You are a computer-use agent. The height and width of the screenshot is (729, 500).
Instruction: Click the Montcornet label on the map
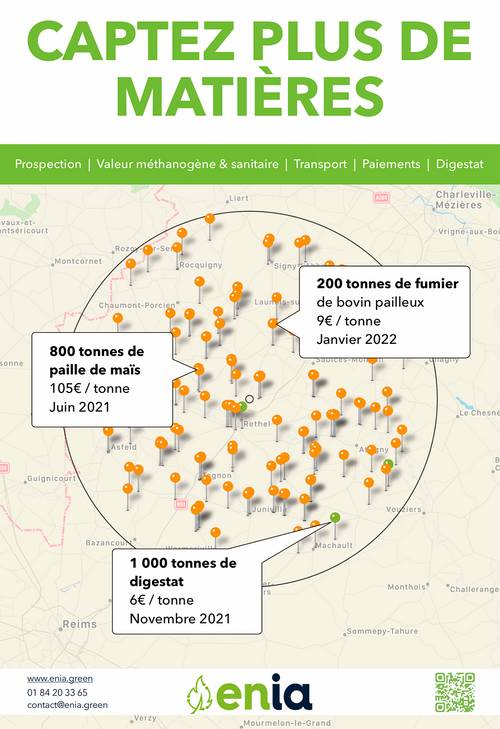(x=78, y=261)
